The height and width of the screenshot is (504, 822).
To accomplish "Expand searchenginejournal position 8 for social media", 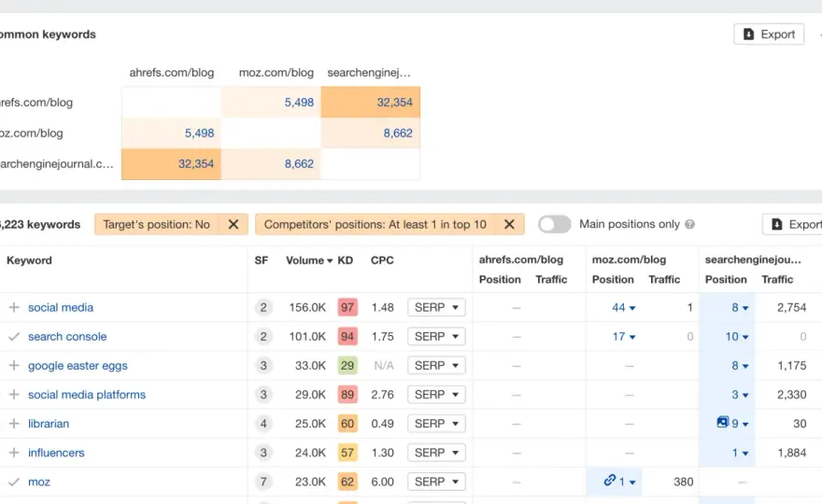I will (x=740, y=308).
